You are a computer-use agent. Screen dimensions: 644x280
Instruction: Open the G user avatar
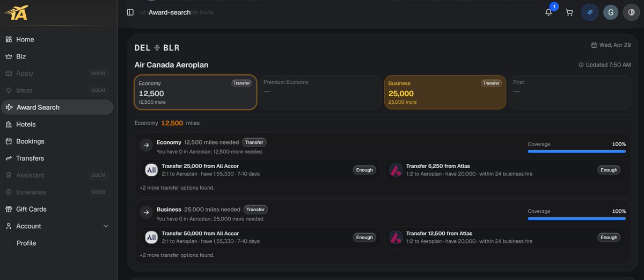coord(611,12)
